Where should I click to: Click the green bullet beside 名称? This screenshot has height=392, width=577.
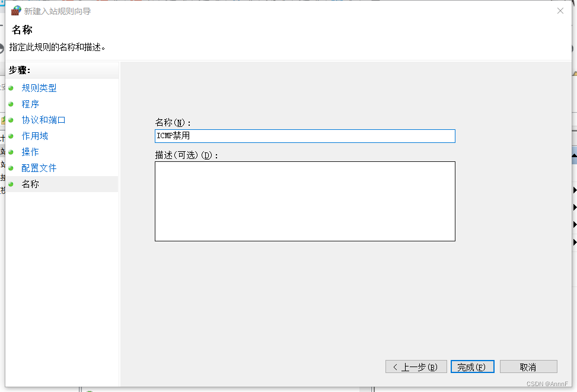(11, 184)
